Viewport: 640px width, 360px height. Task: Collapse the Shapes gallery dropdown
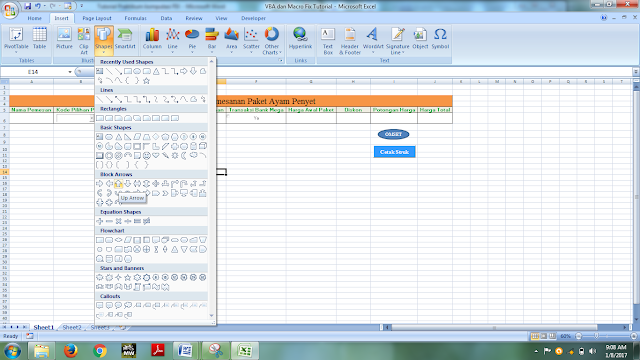click(104, 40)
